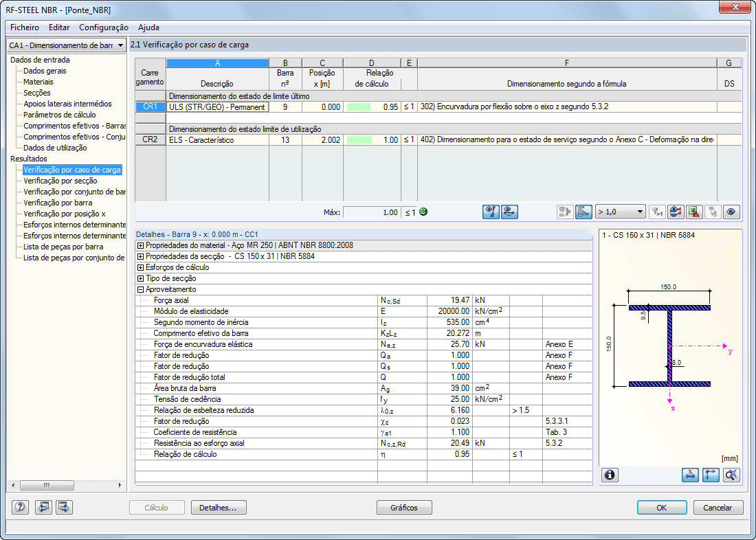Click the Cálculo button
Screen dimensions: 756x540
coord(157,507)
